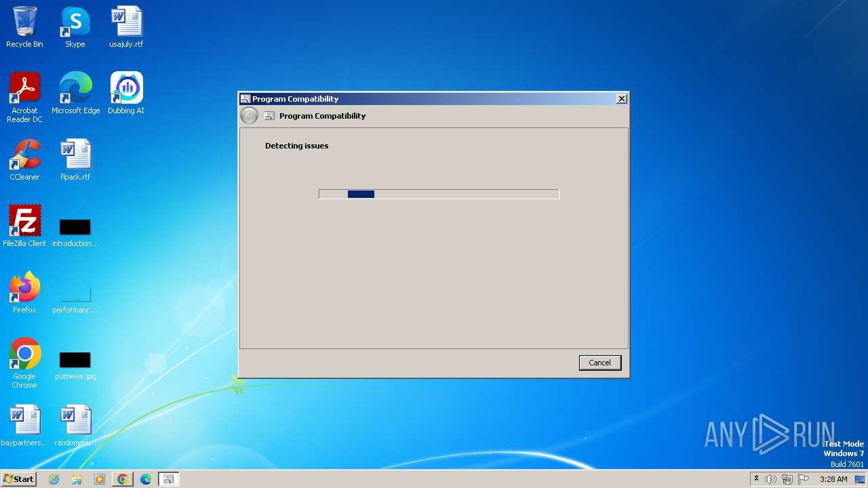The width and height of the screenshot is (868, 488).
Task: Select the randomma... document icon
Action: [x=75, y=426]
